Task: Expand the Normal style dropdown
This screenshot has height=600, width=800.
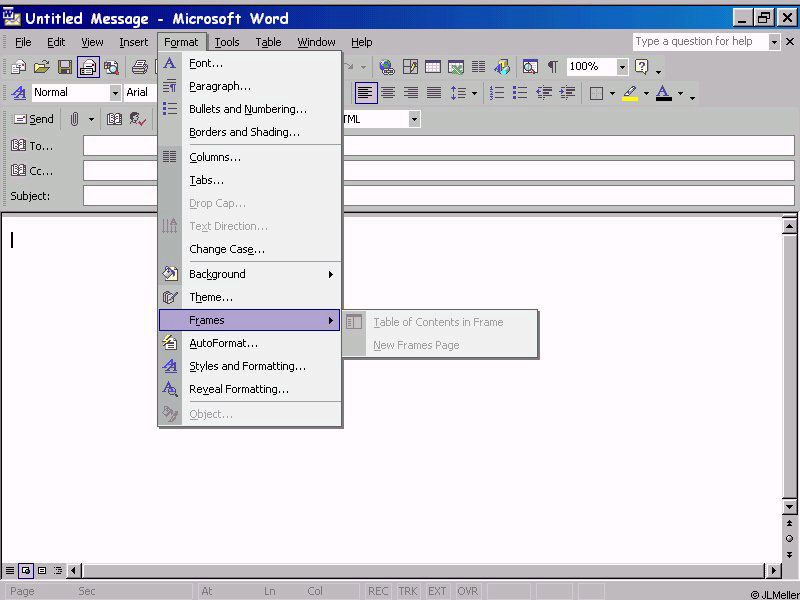Action: pyautogui.click(x=115, y=93)
